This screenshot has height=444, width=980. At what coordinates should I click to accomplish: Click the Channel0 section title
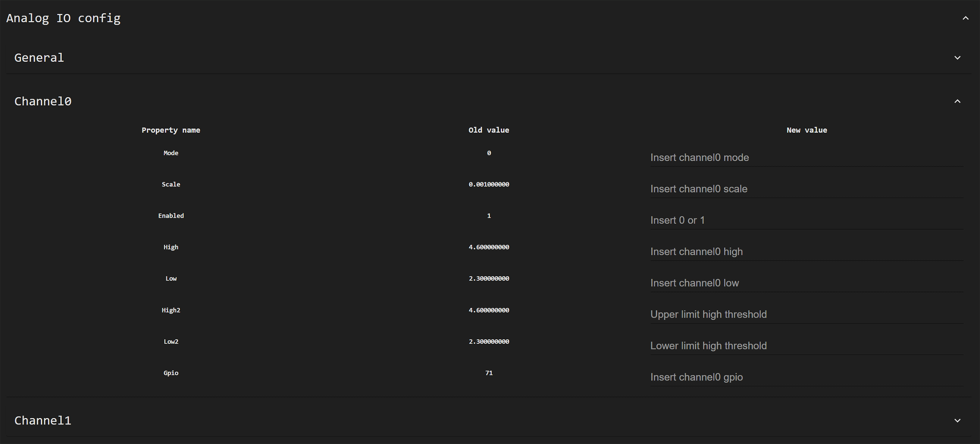(43, 101)
